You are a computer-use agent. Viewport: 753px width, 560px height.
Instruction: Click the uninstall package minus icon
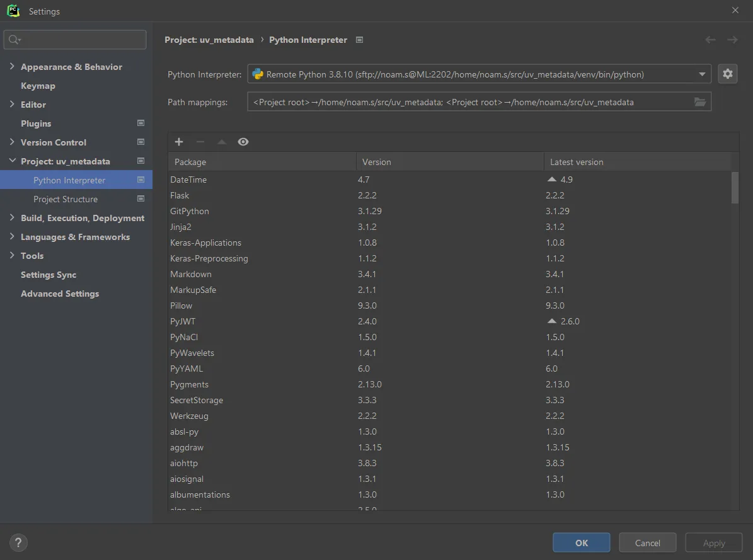[200, 142]
